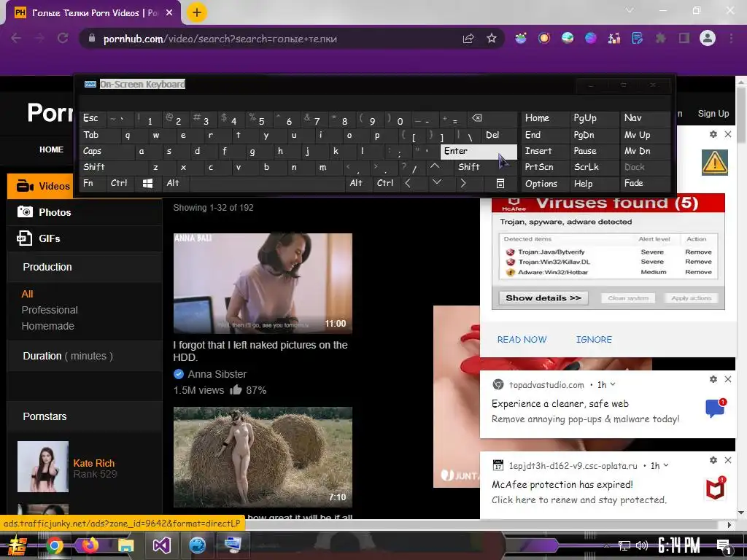The image size is (747, 560).
Task: Expand the Pornstars sidebar section
Action: (x=85, y=416)
